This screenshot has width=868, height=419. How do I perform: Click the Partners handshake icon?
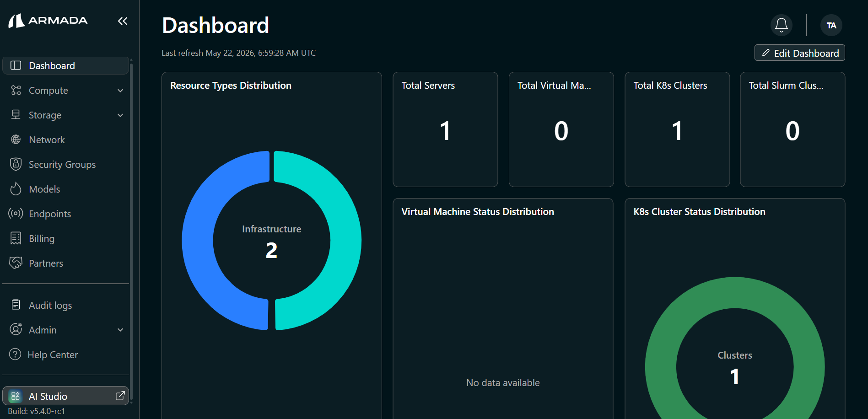(16, 263)
